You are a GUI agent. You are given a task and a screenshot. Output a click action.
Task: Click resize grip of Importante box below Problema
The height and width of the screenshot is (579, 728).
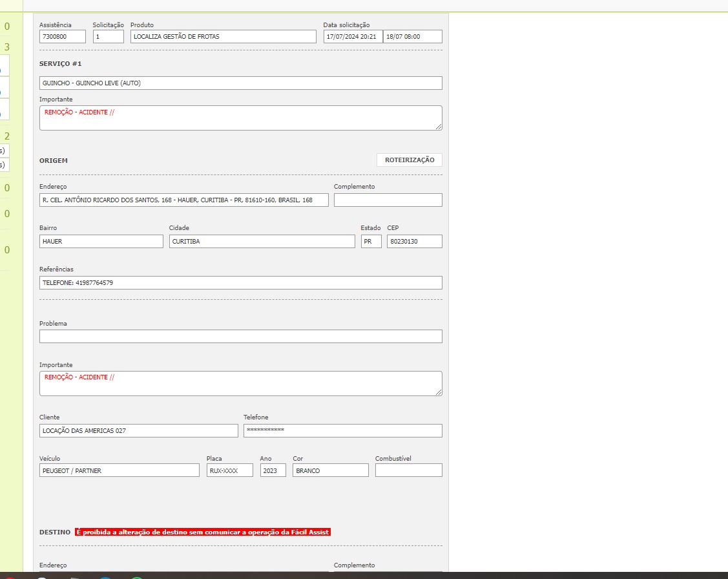(439, 392)
